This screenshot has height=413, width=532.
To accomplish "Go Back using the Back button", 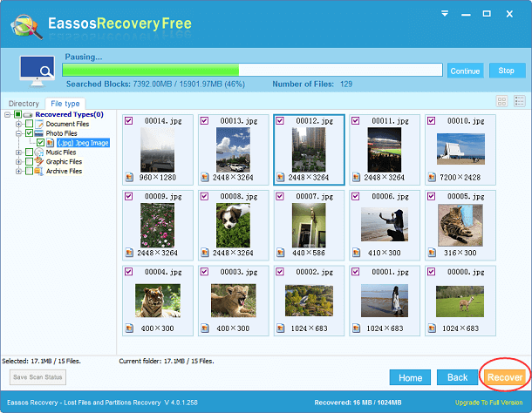I will [x=457, y=377].
